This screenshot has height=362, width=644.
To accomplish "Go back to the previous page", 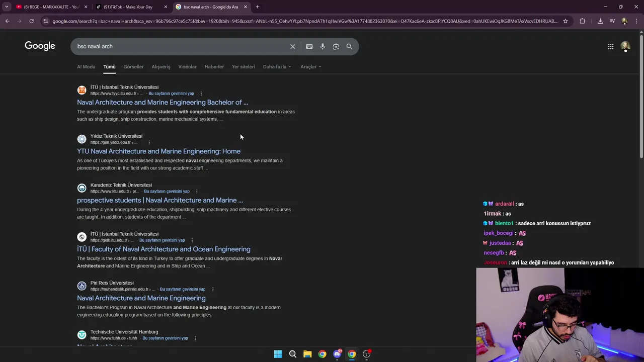I will (7, 21).
